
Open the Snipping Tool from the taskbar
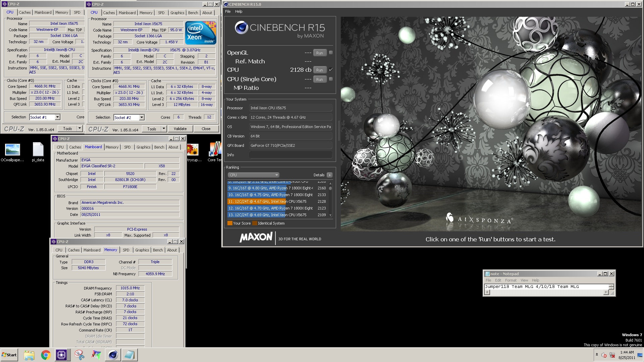coord(79,355)
